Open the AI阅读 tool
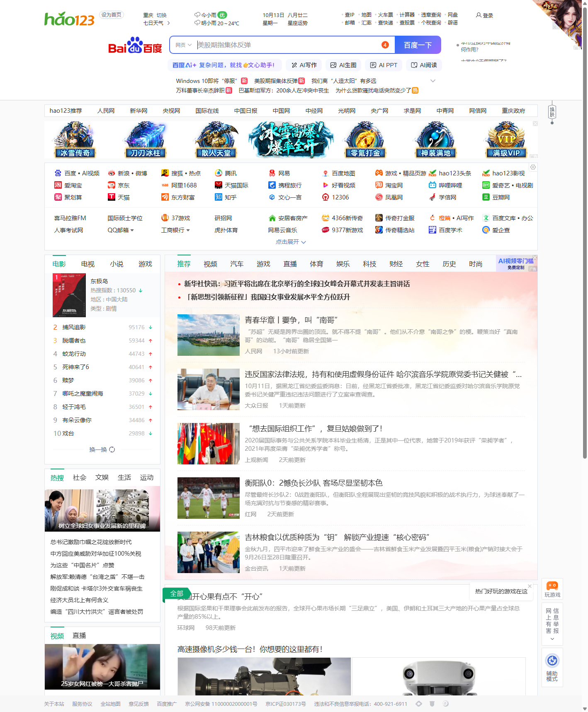 pyautogui.click(x=424, y=65)
